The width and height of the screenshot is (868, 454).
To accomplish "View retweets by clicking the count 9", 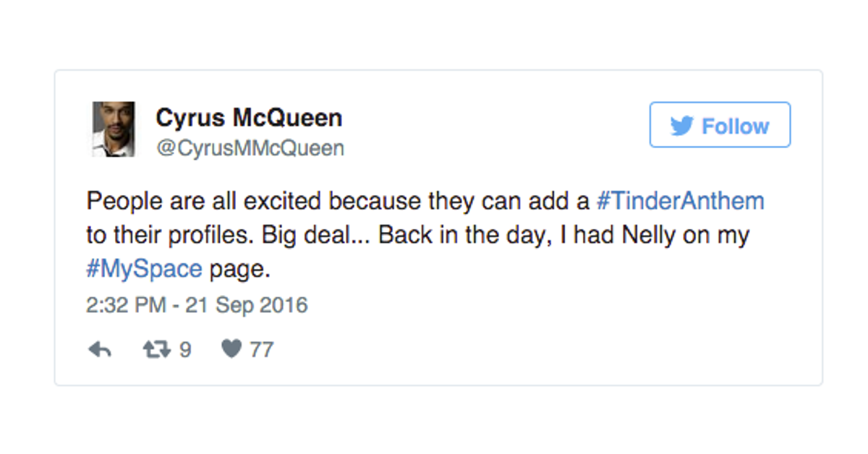I will tap(187, 349).
